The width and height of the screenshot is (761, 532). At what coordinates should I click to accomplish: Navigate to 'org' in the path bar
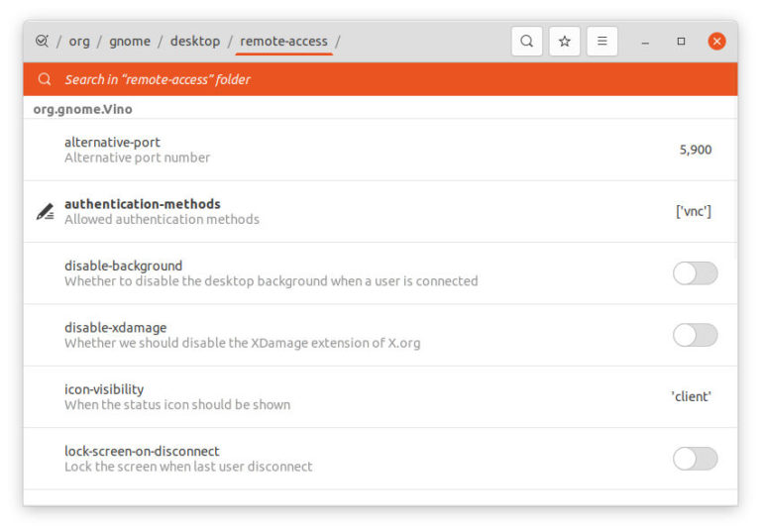pos(79,42)
